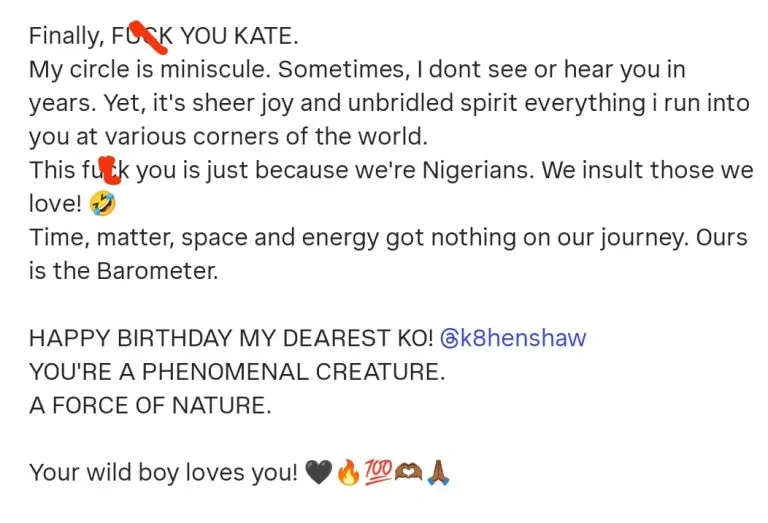This screenshot has height=523, width=768.
Task: Click the word "Finally," at the start
Action: (66, 37)
